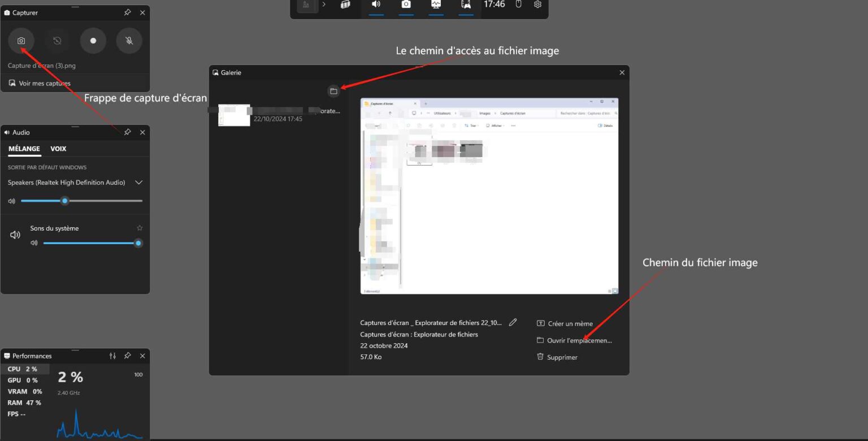Pin the Audio widget
The image size is (868, 441).
pos(128,132)
